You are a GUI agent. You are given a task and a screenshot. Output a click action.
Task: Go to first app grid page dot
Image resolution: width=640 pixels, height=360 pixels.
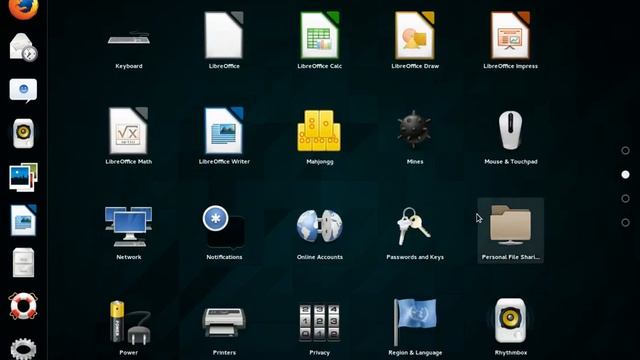(x=625, y=151)
